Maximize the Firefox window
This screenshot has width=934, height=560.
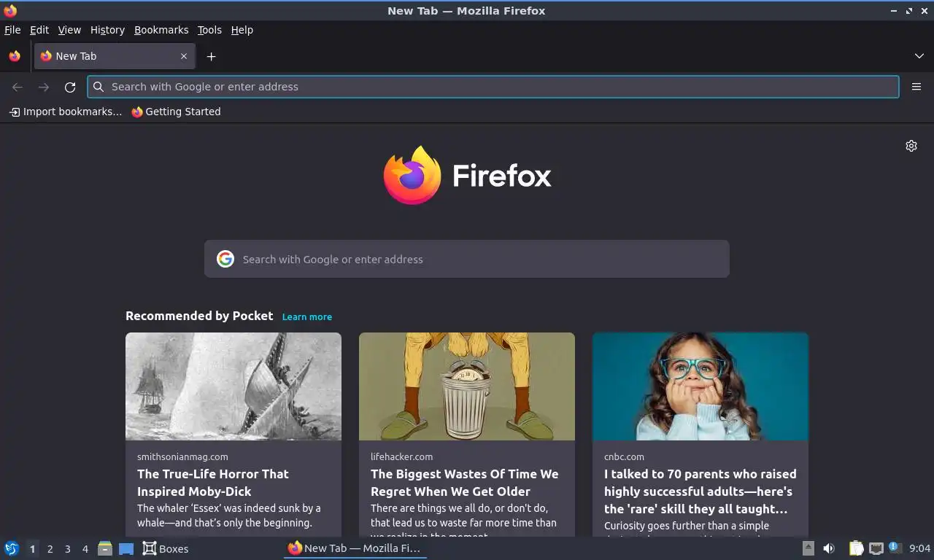[x=909, y=11]
